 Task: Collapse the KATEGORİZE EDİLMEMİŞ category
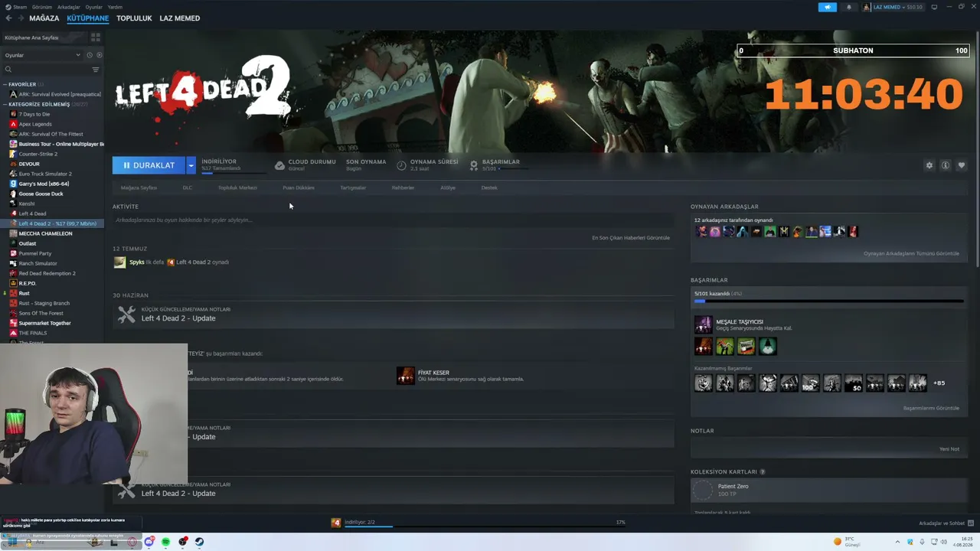[x=5, y=104]
